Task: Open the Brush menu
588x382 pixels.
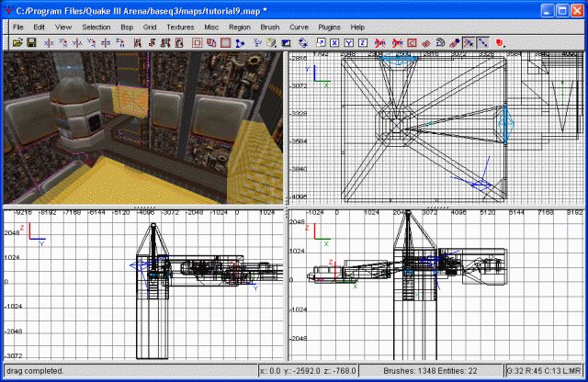Action: tap(269, 27)
